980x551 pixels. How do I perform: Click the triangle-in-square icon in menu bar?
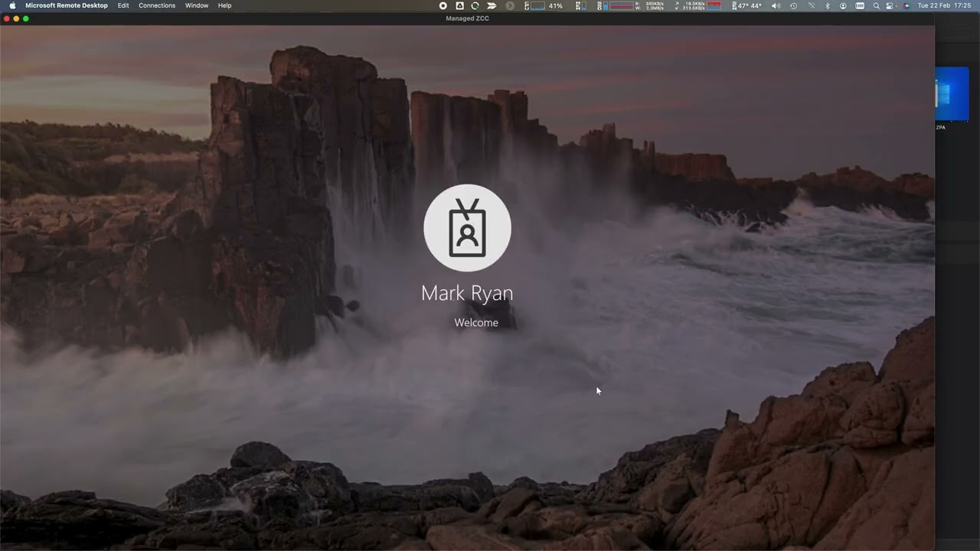point(459,5)
